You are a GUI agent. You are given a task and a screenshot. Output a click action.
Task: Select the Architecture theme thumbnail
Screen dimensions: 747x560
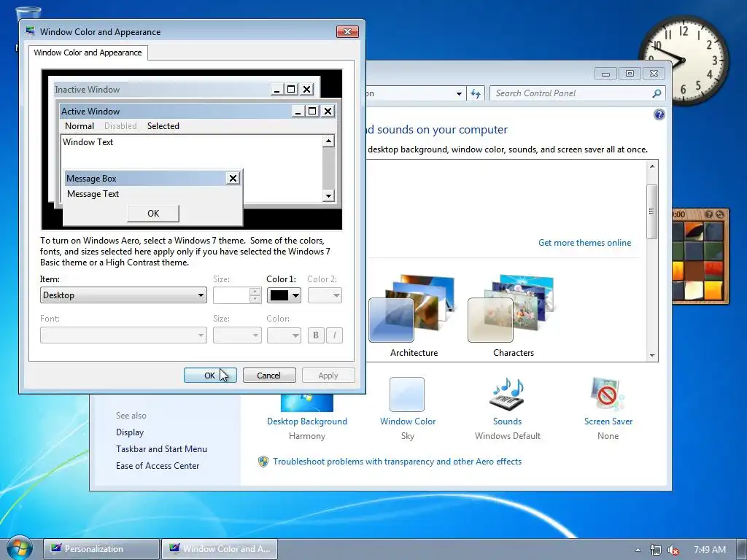(411, 308)
